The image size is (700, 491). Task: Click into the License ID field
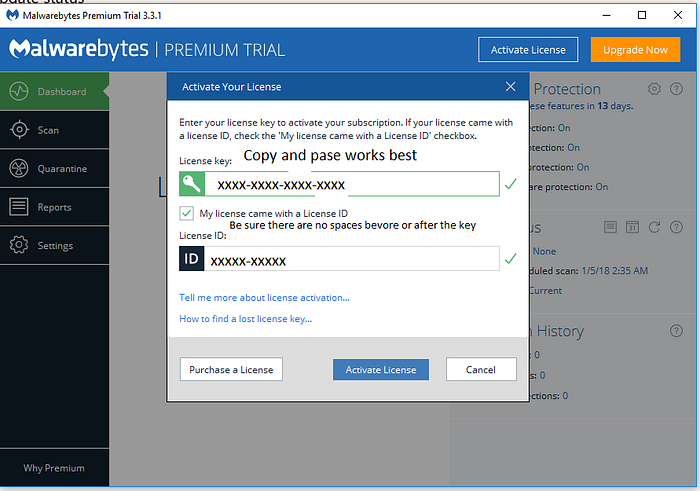click(x=351, y=258)
